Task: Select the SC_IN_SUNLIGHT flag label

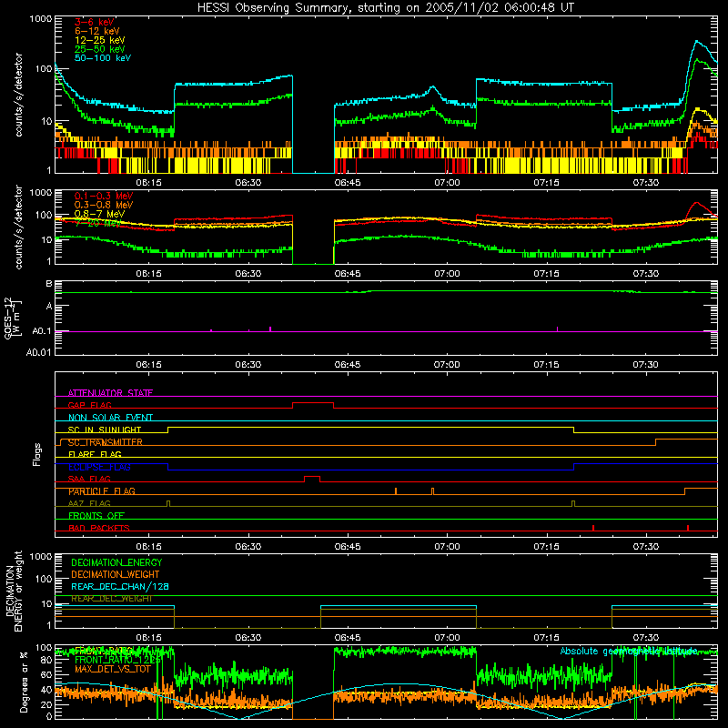Action: click(x=105, y=430)
